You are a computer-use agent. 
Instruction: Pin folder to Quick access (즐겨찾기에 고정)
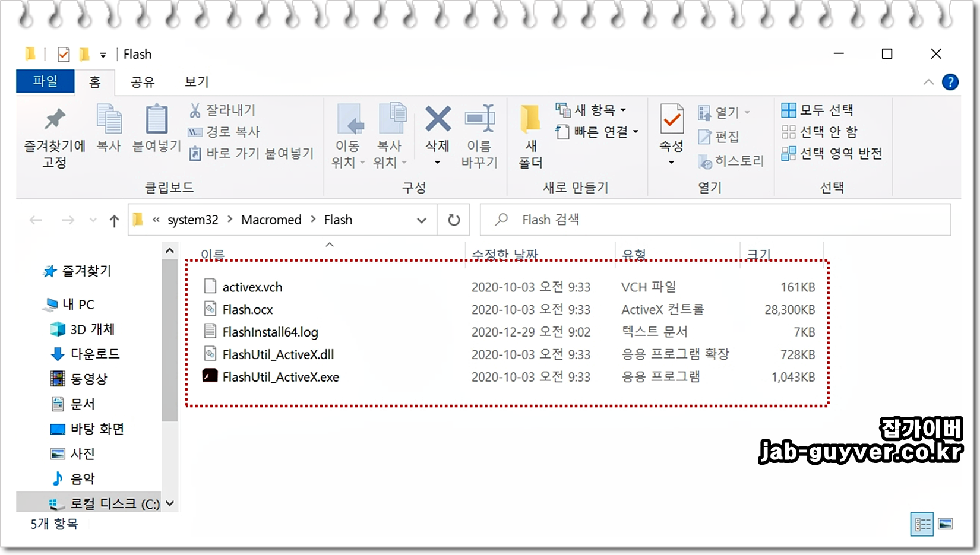point(55,137)
